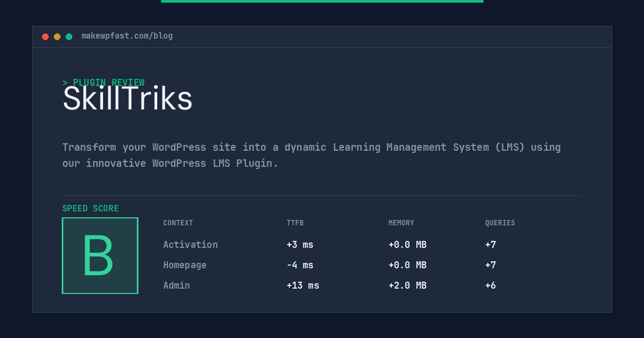This screenshot has height=338, width=644.
Task: Click the 'SPEED SCORE' label
Action: click(x=91, y=209)
